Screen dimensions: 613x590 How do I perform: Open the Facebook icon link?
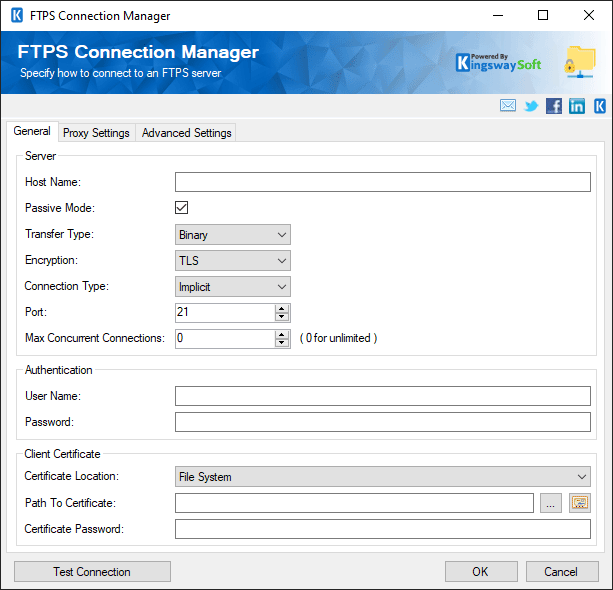(554, 106)
